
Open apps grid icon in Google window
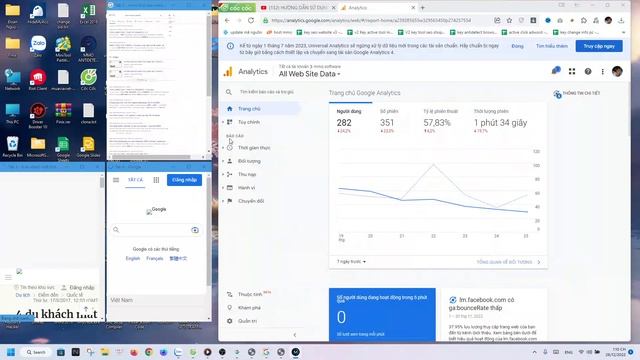click(156, 180)
